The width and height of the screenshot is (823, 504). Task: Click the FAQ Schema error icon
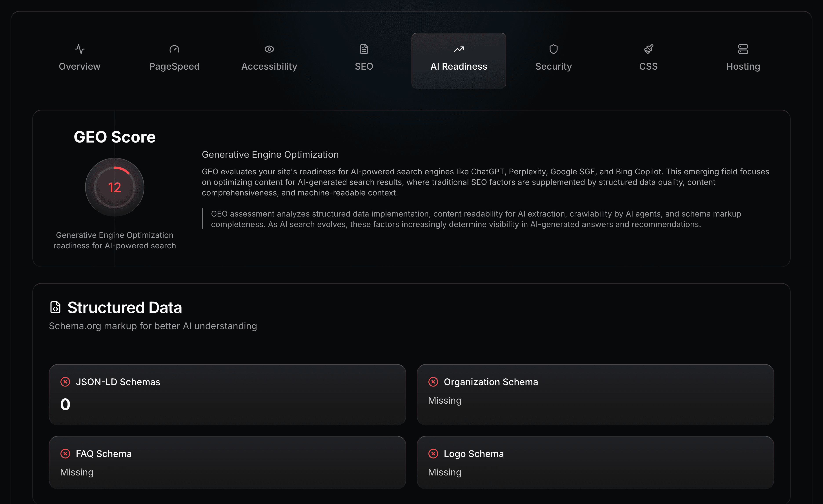point(65,454)
